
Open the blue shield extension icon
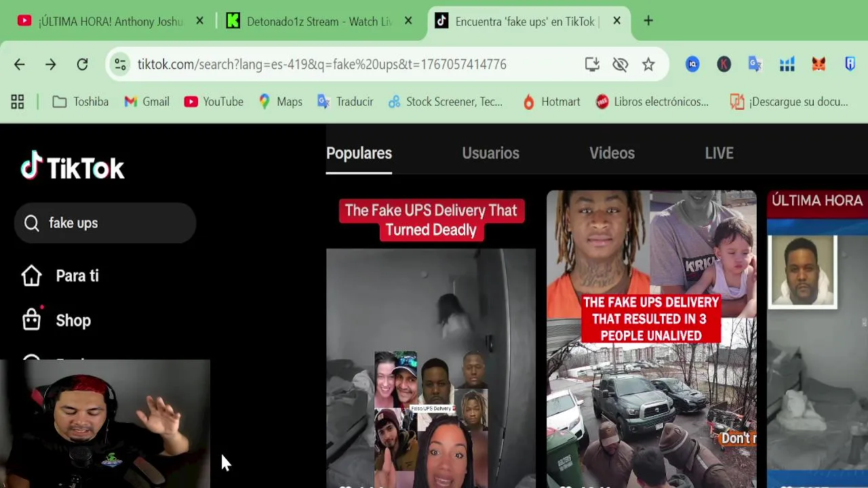tap(850, 64)
